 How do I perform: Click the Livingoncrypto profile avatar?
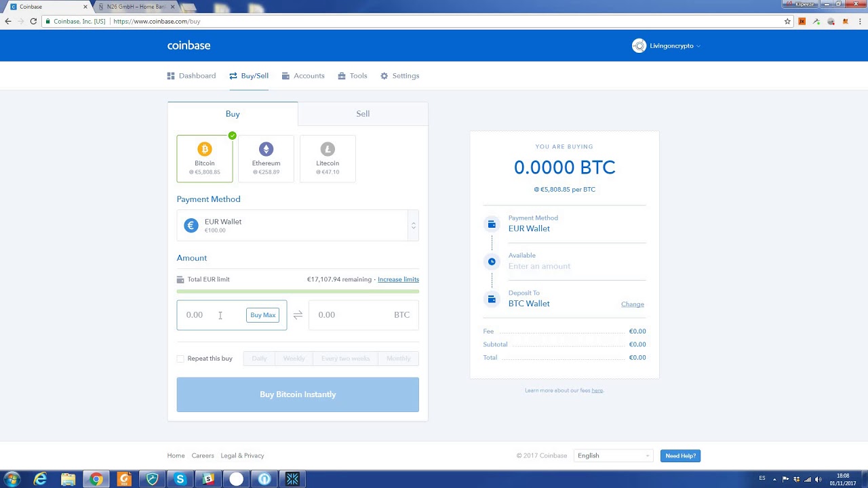pos(639,45)
